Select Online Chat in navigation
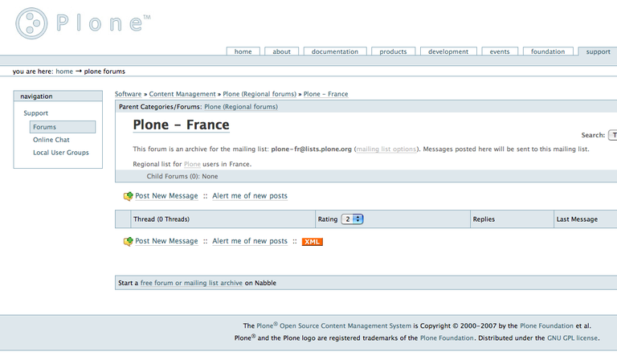This screenshot has width=617, height=364. (51, 140)
